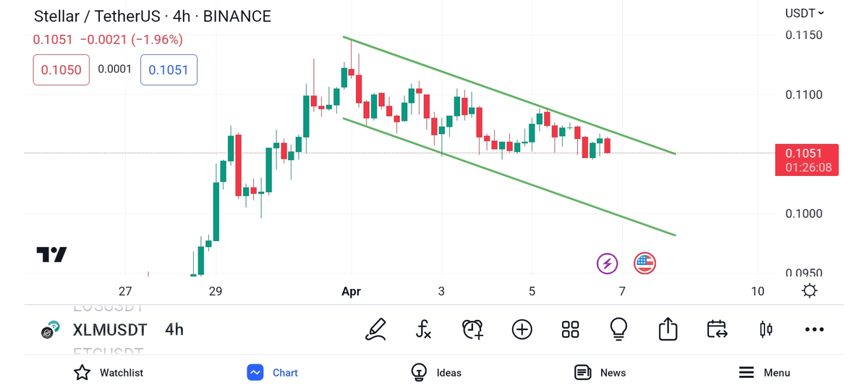The image size is (868, 391).
Task: Select the drawing pencil tool
Action: [375, 329]
